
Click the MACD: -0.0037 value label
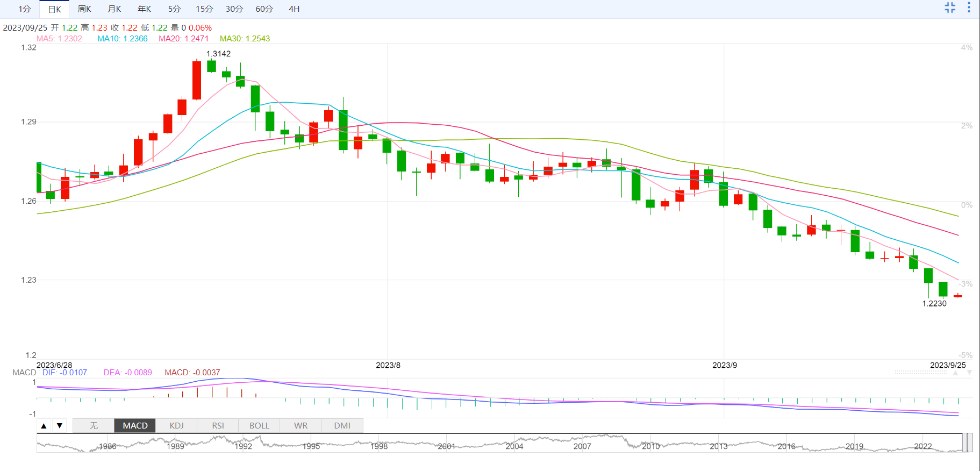192,373
